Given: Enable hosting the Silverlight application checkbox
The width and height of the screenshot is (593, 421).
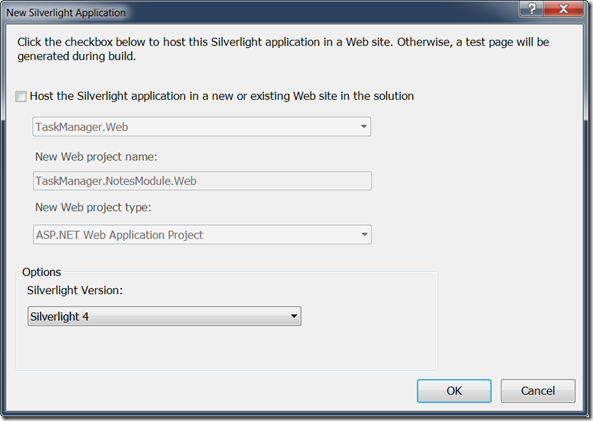Looking at the screenshot, I should tap(21, 96).
